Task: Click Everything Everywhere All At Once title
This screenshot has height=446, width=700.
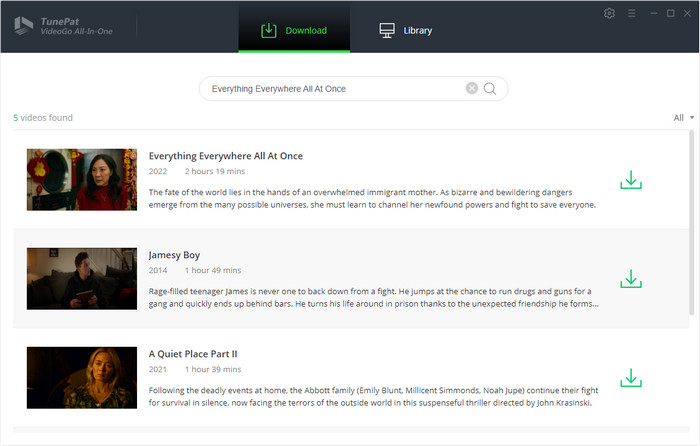Action: click(x=225, y=156)
